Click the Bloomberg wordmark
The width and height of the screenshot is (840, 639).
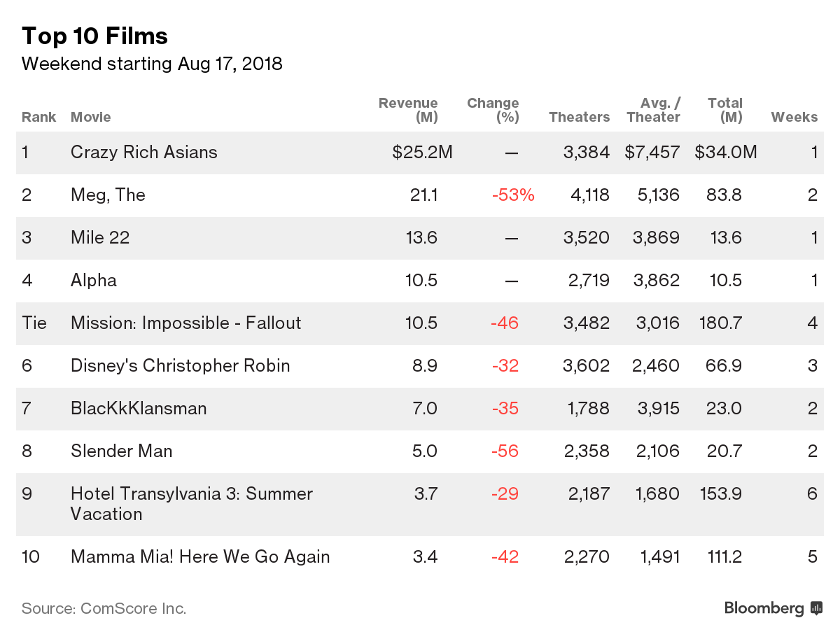764,608
